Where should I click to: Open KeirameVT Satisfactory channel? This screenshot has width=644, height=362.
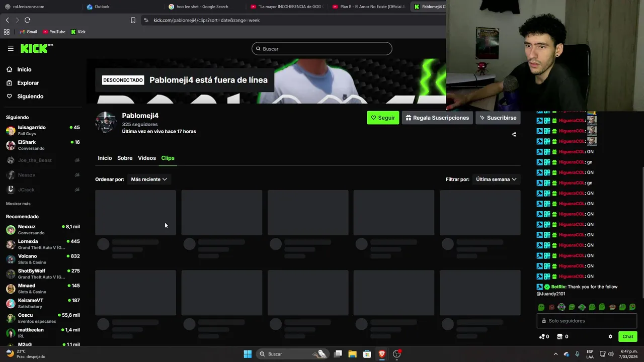(x=42, y=303)
